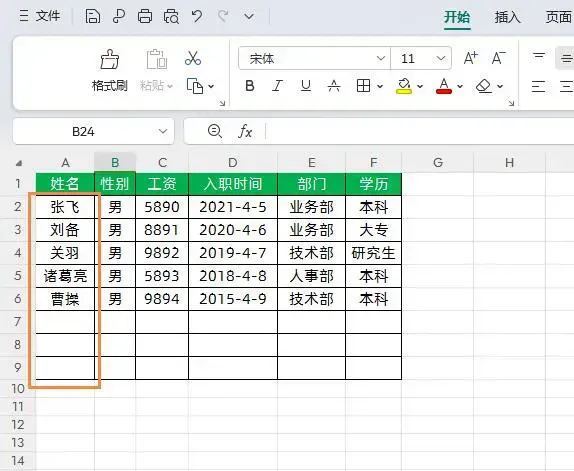This screenshot has width=574, height=471.
Task: Open the font size 11 dropdown
Action: point(441,58)
